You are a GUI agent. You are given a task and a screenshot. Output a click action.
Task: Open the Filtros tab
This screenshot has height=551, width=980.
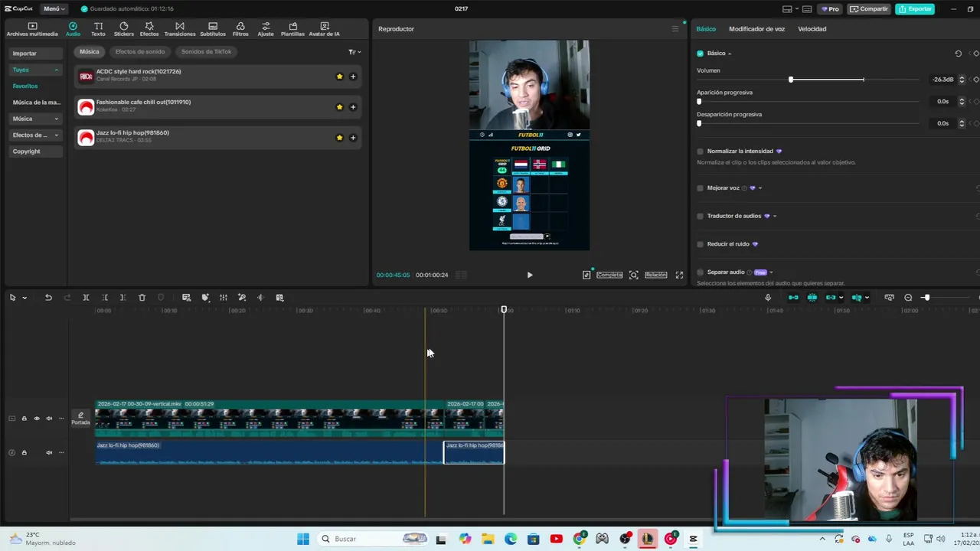[240, 29]
